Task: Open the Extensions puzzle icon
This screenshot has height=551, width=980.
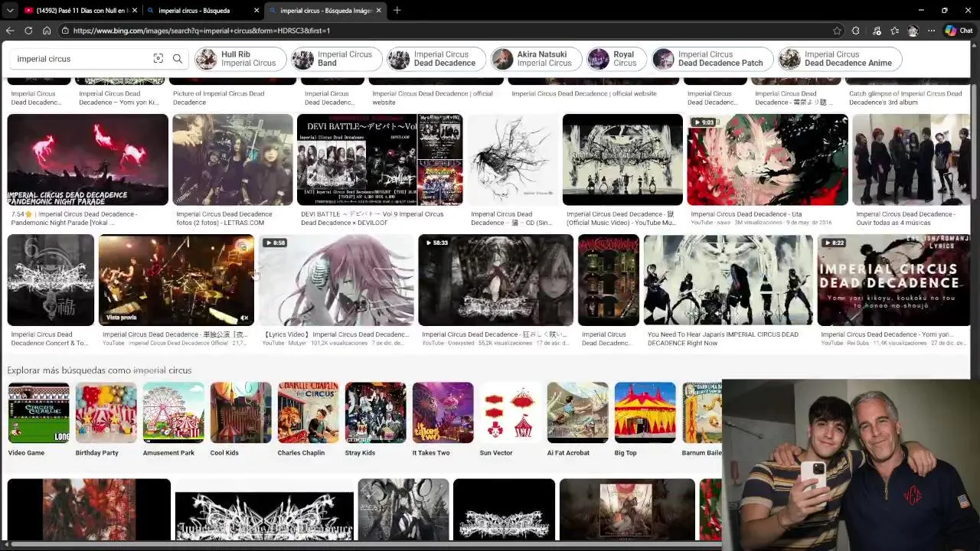Action: point(856,31)
